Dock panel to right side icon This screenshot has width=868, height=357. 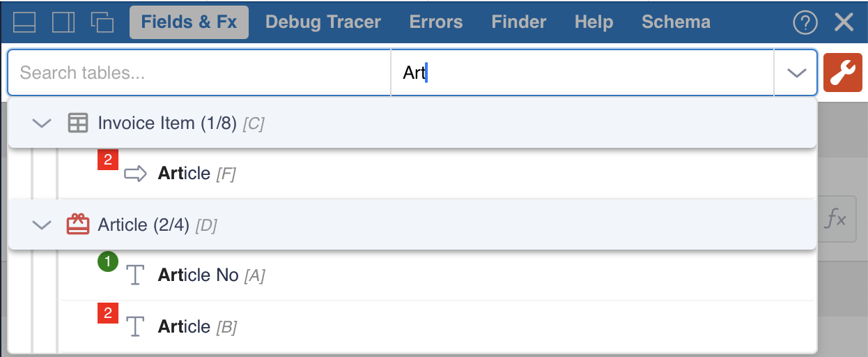[x=63, y=22]
